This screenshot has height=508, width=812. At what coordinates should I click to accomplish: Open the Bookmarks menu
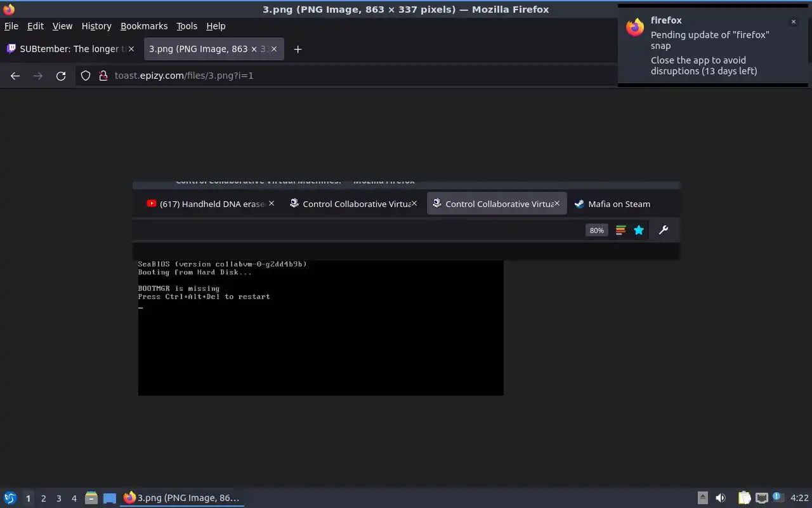(x=144, y=26)
